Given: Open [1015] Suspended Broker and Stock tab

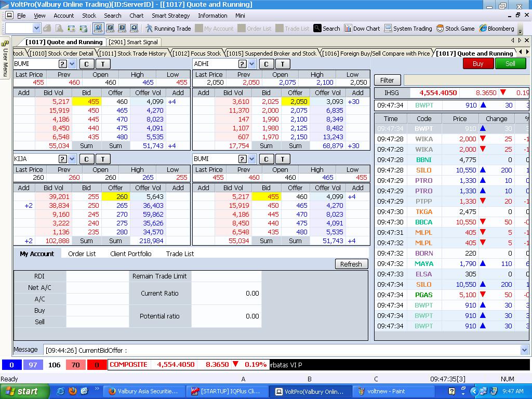Looking at the screenshot, I should pyautogui.click(x=271, y=54).
